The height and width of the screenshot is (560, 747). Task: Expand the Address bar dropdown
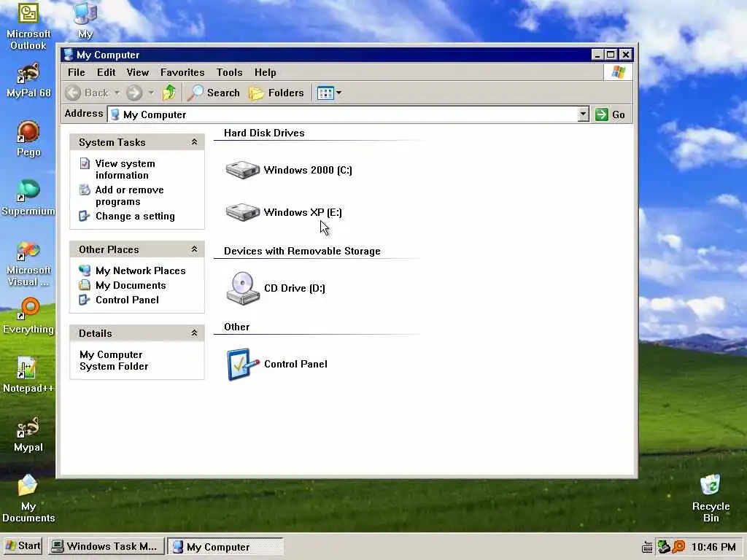point(583,114)
